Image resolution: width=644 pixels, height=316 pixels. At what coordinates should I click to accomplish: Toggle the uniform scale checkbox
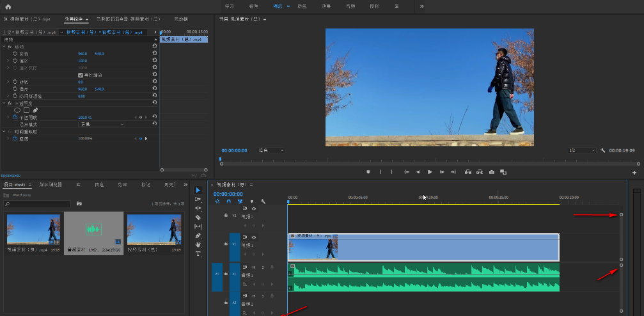point(80,75)
